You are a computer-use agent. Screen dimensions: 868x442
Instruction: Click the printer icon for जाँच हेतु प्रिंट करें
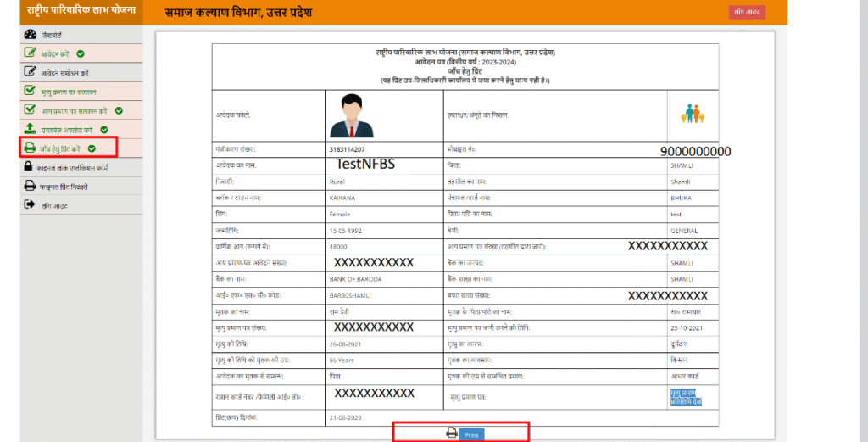pos(31,148)
